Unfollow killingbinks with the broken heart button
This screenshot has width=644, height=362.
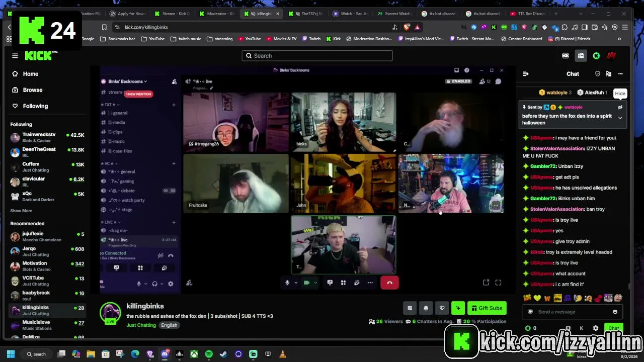click(x=442, y=308)
